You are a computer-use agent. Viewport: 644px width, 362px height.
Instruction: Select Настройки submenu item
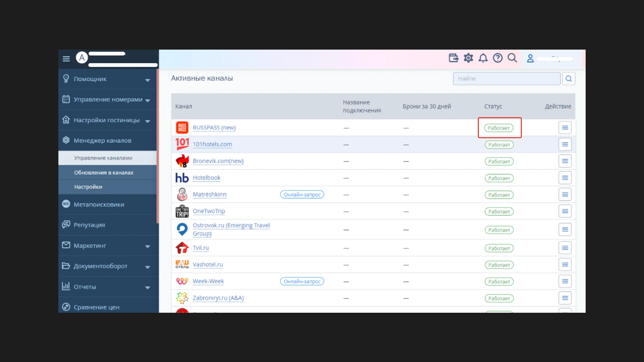click(107, 187)
